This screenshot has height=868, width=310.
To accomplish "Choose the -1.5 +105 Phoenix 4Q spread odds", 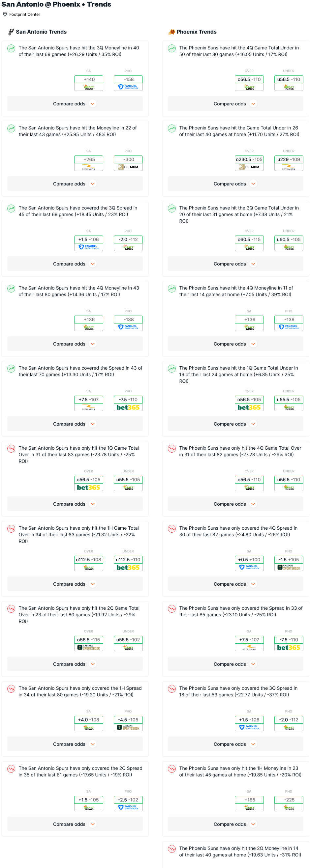I will 289,560.
